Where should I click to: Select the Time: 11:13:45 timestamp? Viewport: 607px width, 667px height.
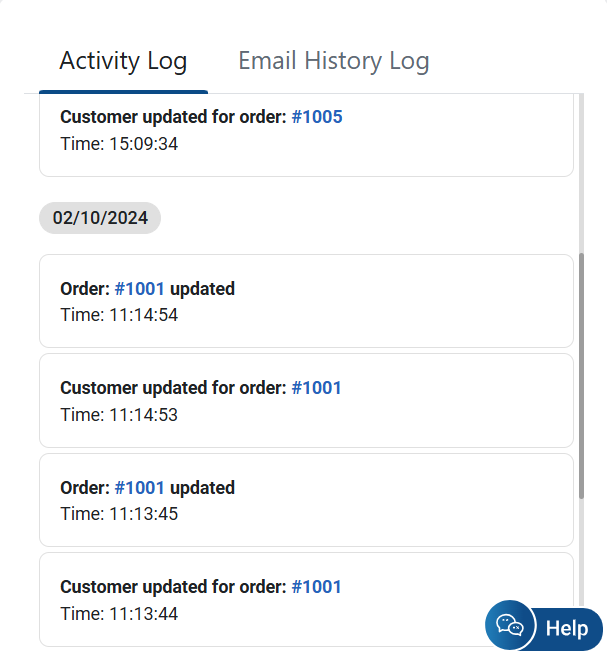[119, 514]
